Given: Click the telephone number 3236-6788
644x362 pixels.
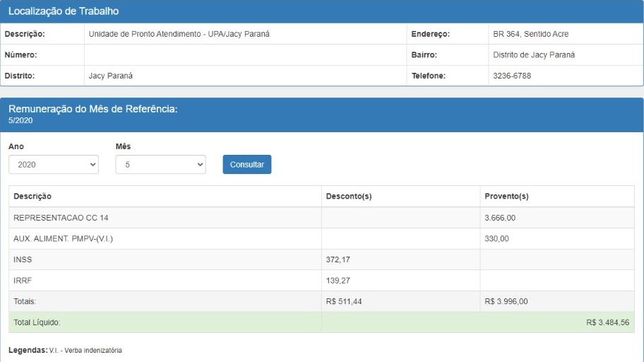Looking at the screenshot, I should pyautogui.click(x=512, y=76).
